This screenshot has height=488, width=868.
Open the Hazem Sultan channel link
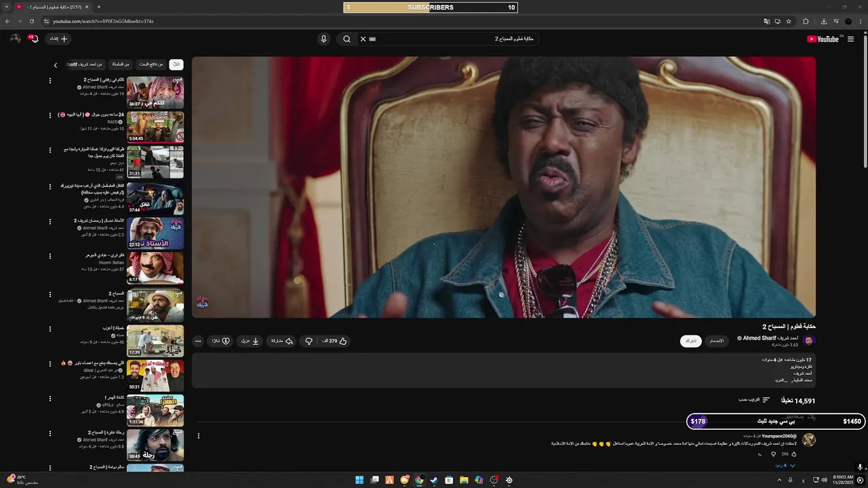pos(111,262)
